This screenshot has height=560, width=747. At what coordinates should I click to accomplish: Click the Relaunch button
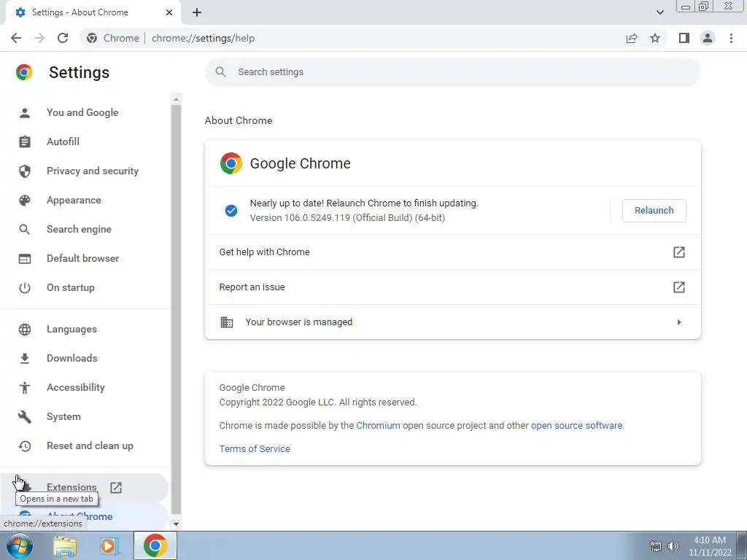coord(654,211)
